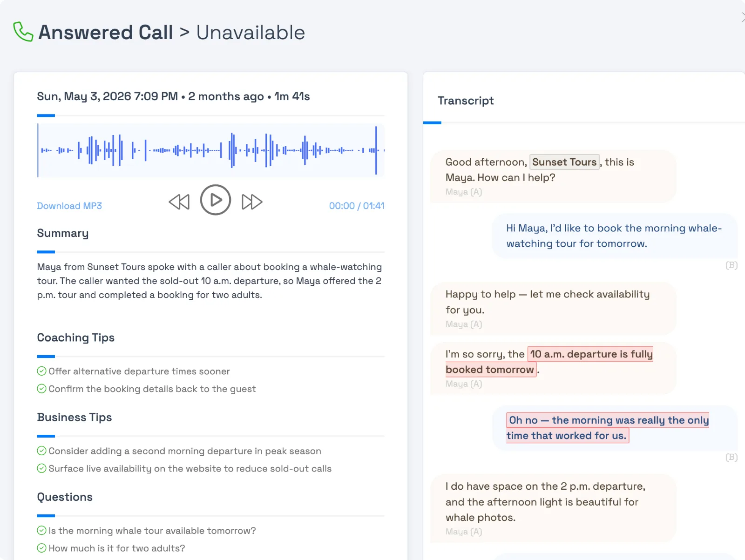The width and height of the screenshot is (745, 560).
Task: Click the Coaching Tips section heading
Action: [76, 337]
